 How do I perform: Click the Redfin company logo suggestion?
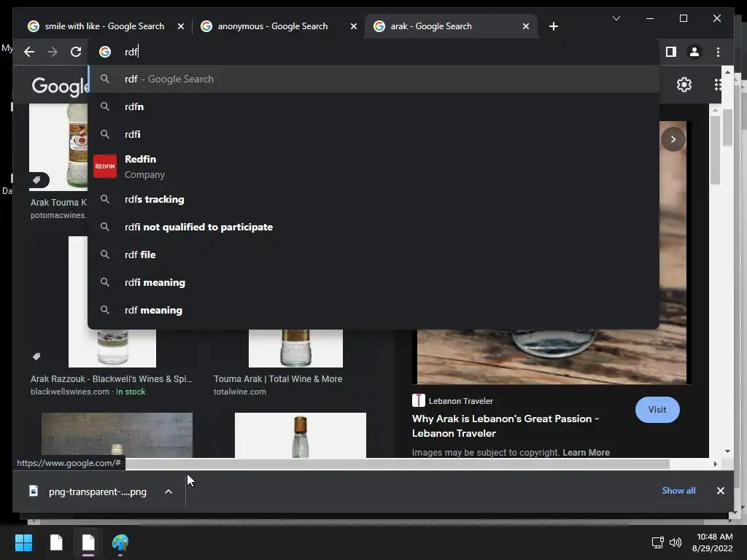[x=105, y=166]
